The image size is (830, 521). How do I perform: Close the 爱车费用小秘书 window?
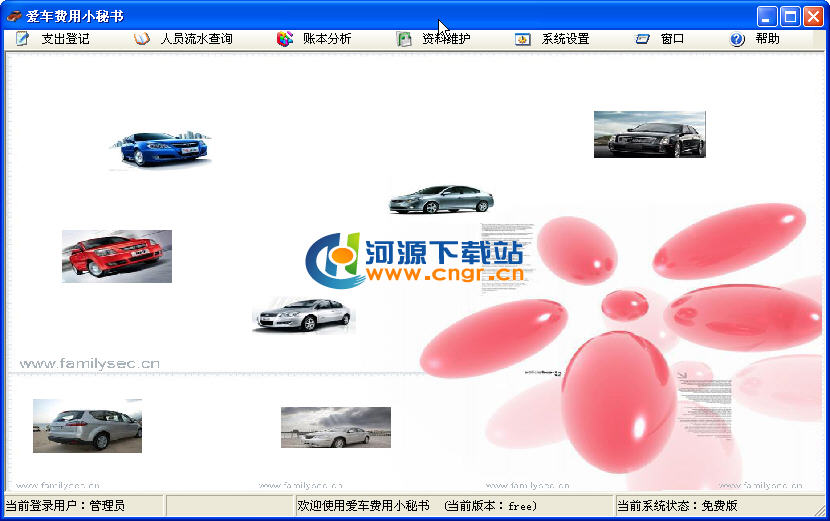[814, 17]
